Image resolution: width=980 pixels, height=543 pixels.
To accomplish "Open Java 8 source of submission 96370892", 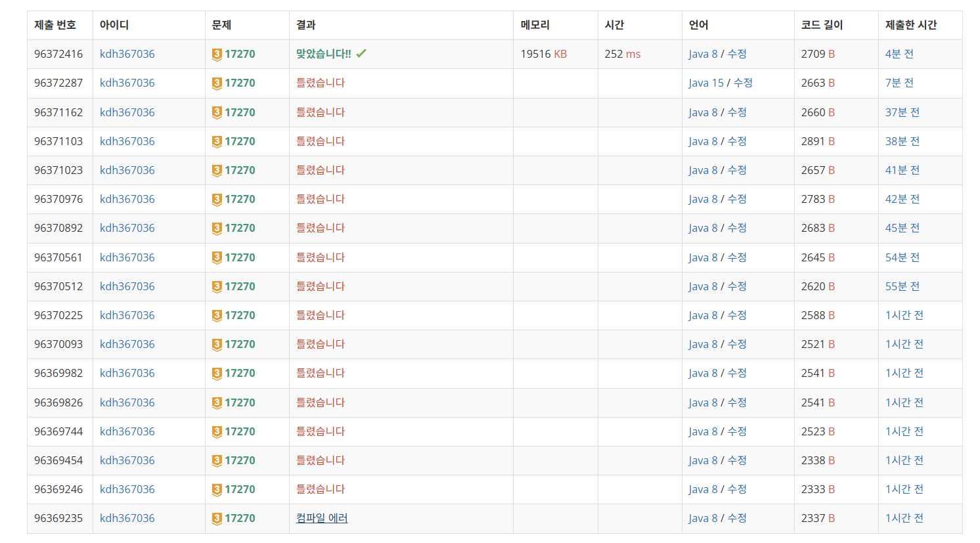I will (703, 228).
